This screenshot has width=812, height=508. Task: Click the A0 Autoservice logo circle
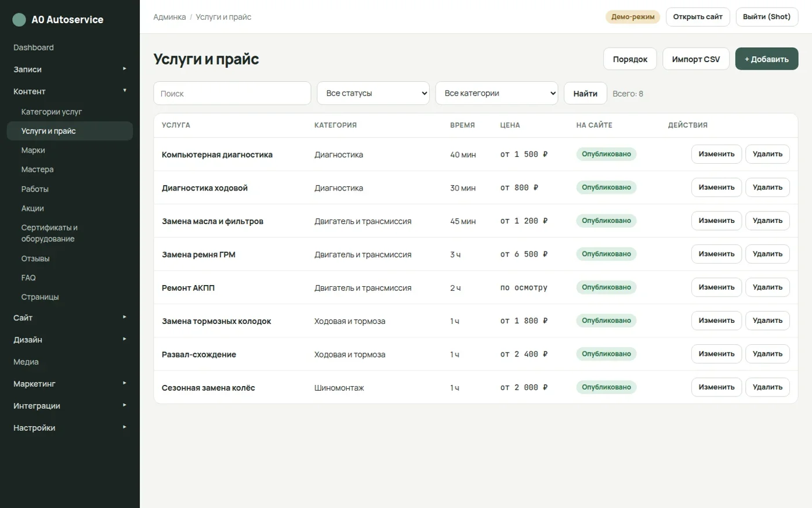pos(19,20)
